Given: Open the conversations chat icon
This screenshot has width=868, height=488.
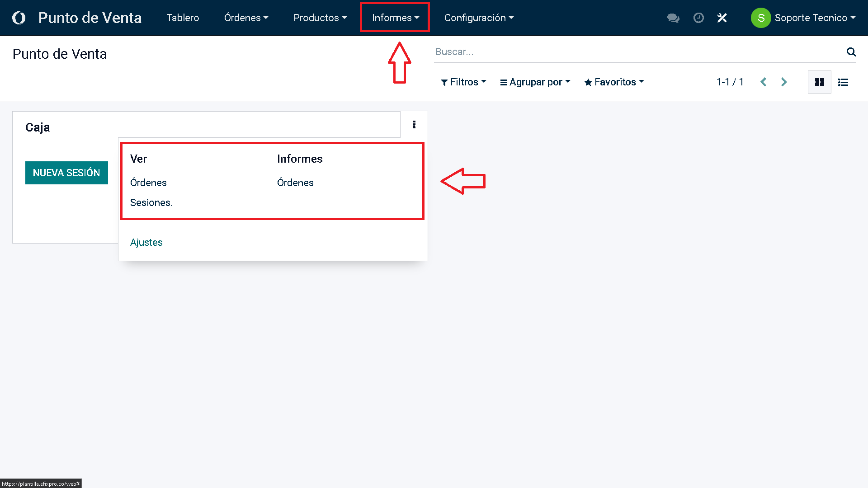Looking at the screenshot, I should tap(673, 18).
